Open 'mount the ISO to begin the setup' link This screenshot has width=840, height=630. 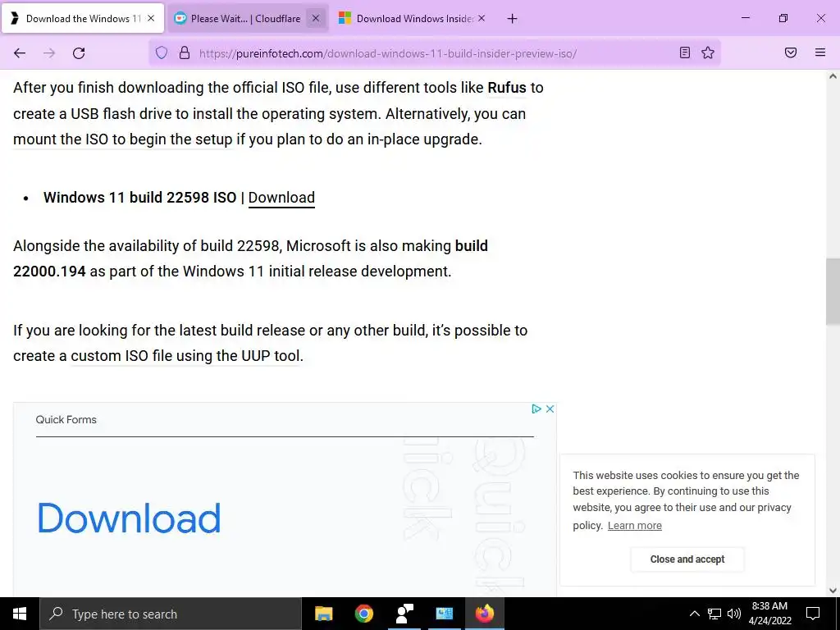pyautogui.click(x=123, y=139)
